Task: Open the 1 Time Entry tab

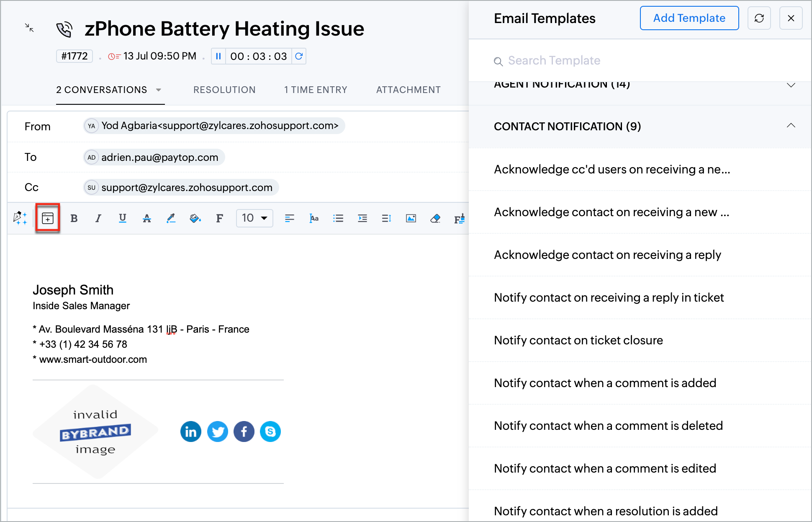Action: [316, 90]
